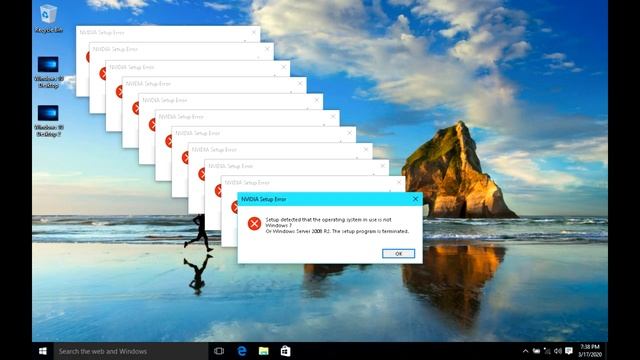Click the rearmost NVIDIA Setup Error window title
This screenshot has height=360, width=640.
(102, 32)
